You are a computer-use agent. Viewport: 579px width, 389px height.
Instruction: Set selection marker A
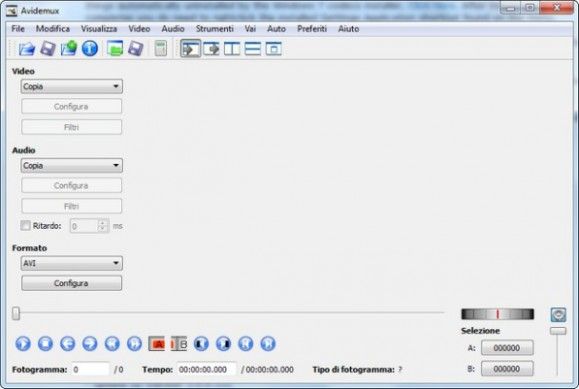157,344
